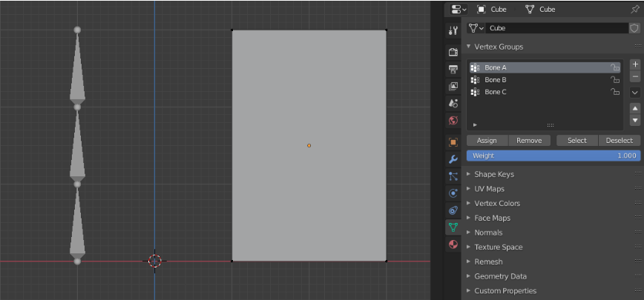The image size is (644, 300).
Task: Open the properties editor type dropdown
Action: [459, 10]
